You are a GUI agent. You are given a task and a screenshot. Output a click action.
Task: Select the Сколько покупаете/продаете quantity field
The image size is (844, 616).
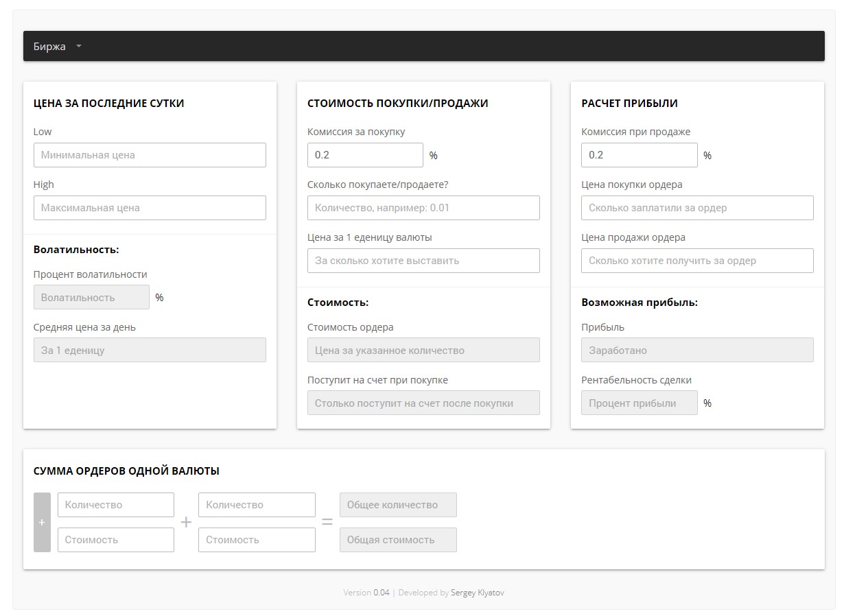tap(423, 208)
